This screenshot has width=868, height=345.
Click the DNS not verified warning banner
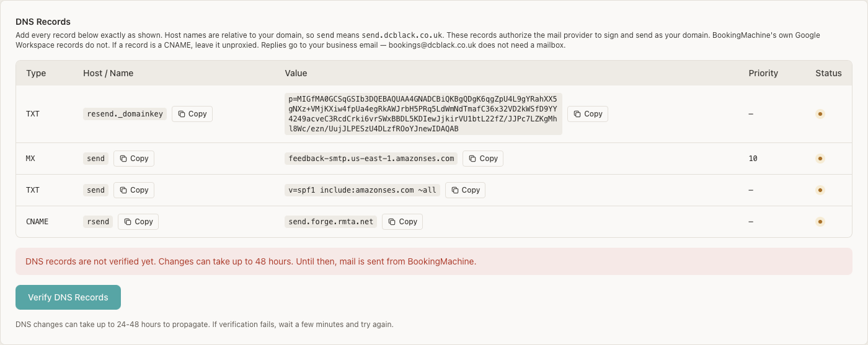pos(434,261)
